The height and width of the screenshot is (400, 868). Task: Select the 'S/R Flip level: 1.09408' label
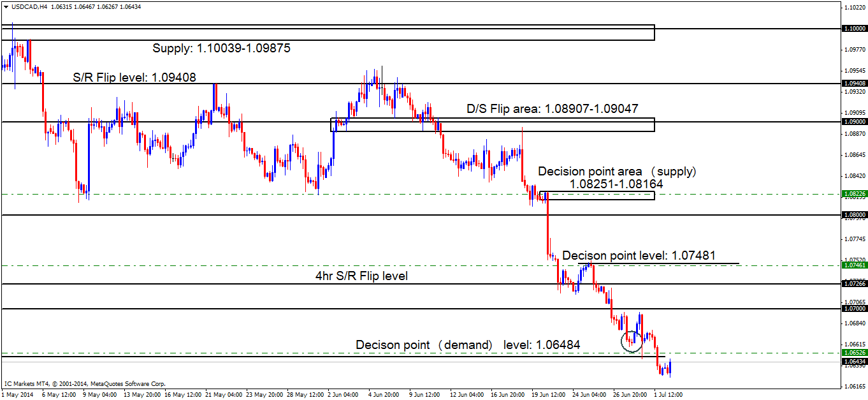(x=134, y=77)
